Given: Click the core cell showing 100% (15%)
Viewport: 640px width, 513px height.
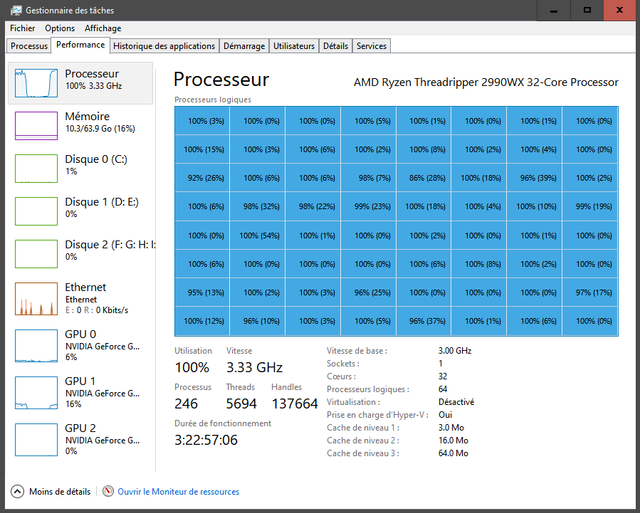Looking at the screenshot, I should tap(202, 149).
